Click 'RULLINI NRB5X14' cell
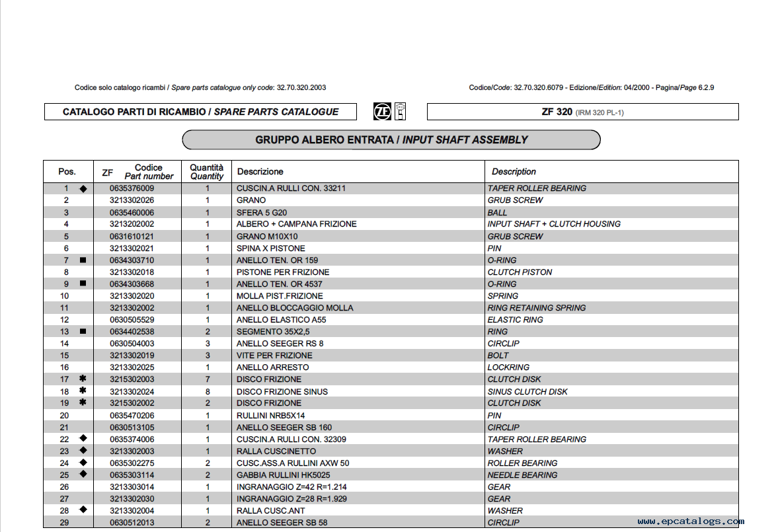 pos(270,416)
